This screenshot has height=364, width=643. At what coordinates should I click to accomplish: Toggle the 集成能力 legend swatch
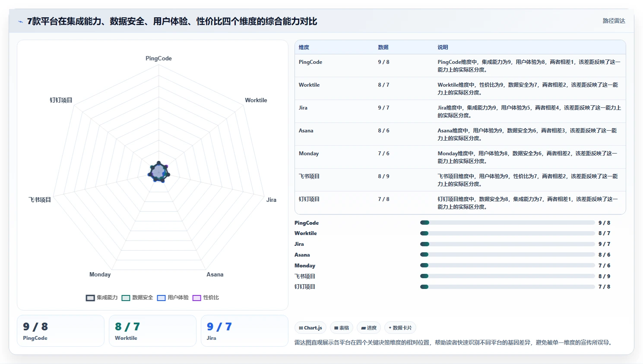[90, 298]
